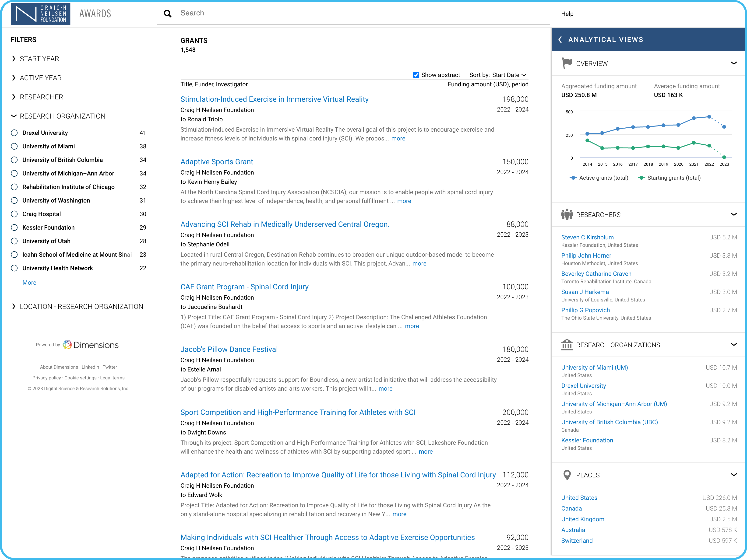The image size is (747, 560).
Task: Click the Research Organizations building icon
Action: tap(567, 345)
